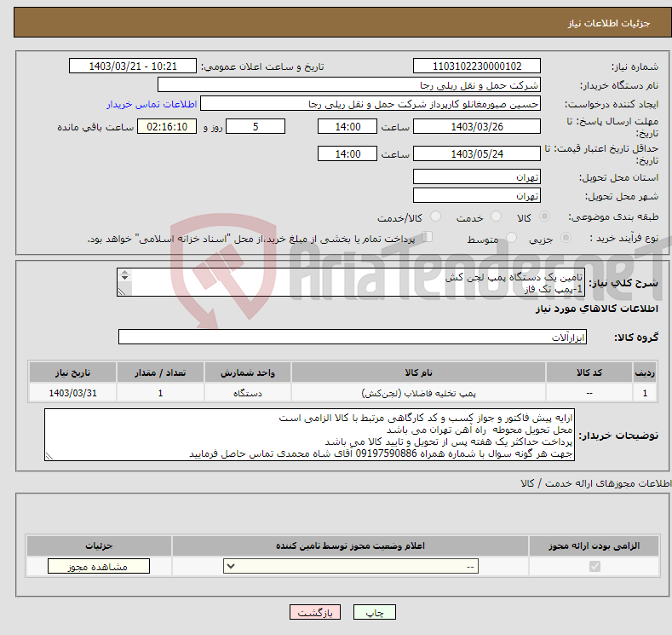Image resolution: width=672 pixels, height=635 pixels.
Task: Click the item name پمپ تخلیه فاضلاب cell
Action: [x=418, y=393]
